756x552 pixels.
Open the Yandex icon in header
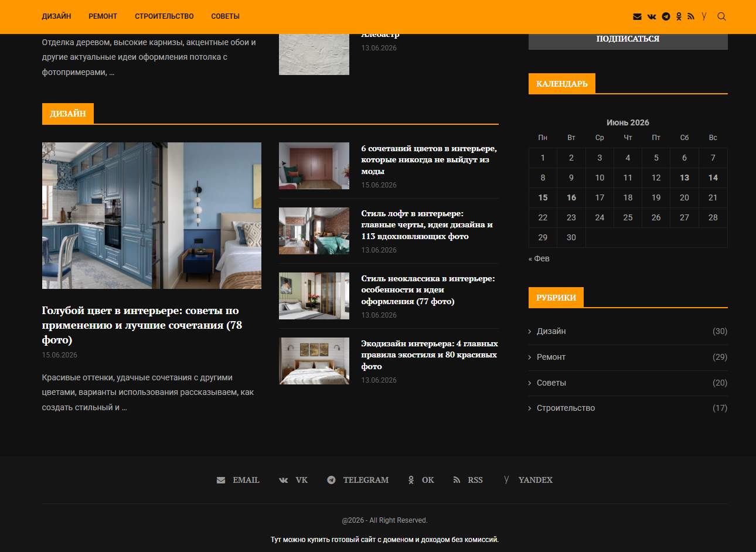pyautogui.click(x=704, y=16)
